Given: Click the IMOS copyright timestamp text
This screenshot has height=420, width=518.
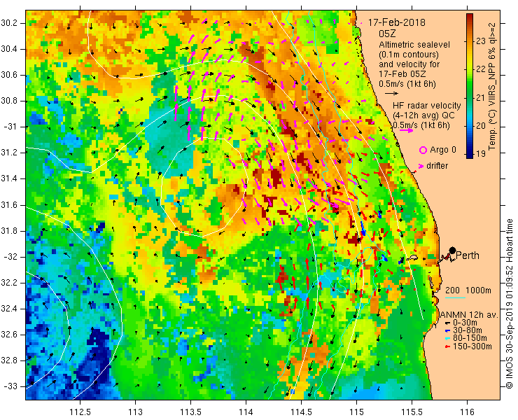Looking at the screenshot, I should pyautogui.click(x=509, y=303).
